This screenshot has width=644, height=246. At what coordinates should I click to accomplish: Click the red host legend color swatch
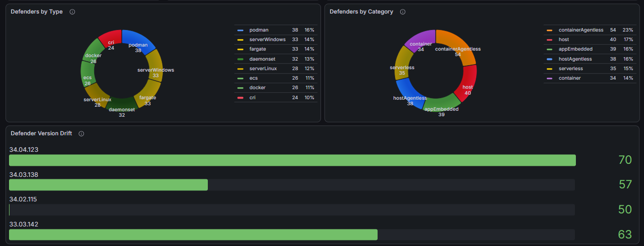click(549, 40)
